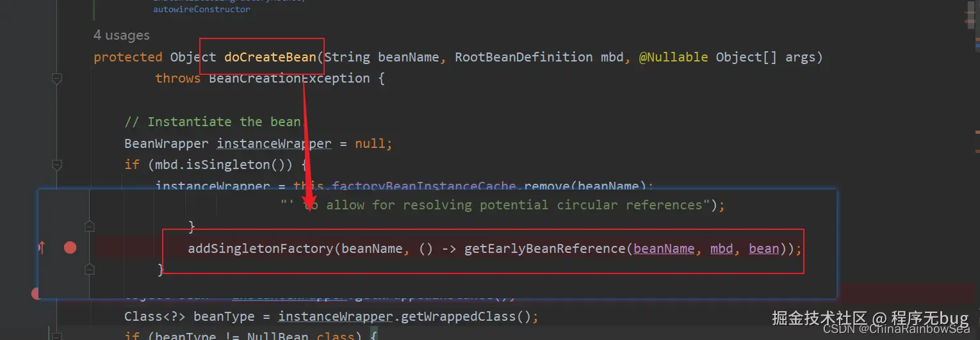Click the "// Instantiate the bean" comment
This screenshot has width=980, height=340.
pos(213,122)
